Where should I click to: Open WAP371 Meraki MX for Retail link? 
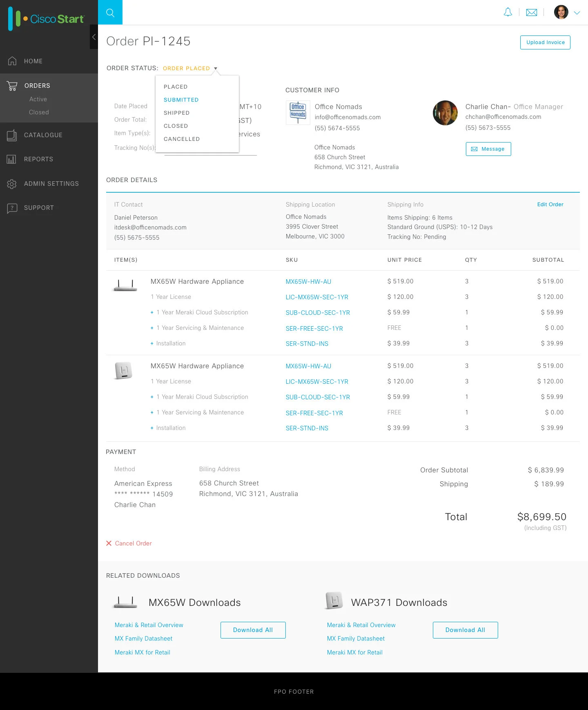click(354, 652)
